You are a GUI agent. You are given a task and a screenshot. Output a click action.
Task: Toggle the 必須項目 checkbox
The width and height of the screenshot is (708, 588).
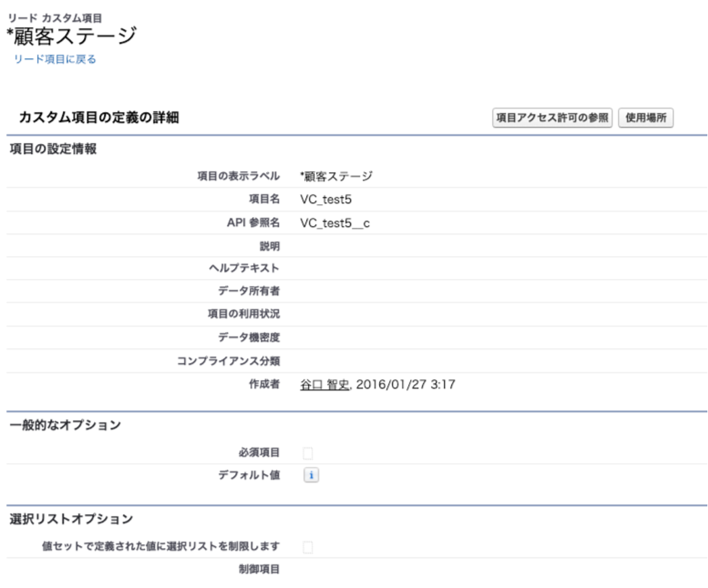click(308, 453)
